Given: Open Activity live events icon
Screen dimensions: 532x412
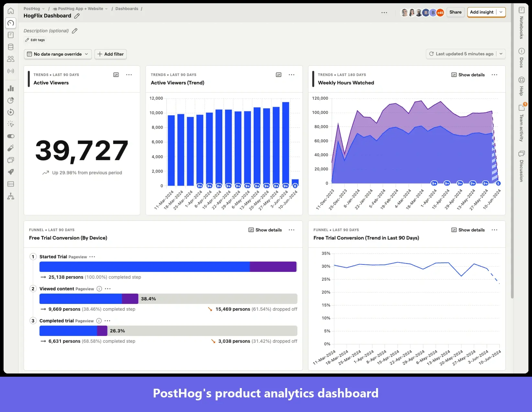Looking at the screenshot, I should click(x=11, y=71).
